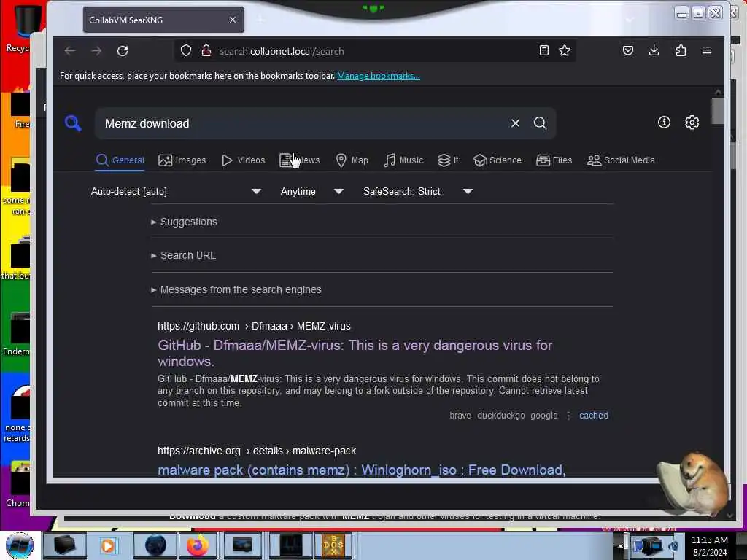Show hidden system tray icons arrow

tap(620, 546)
